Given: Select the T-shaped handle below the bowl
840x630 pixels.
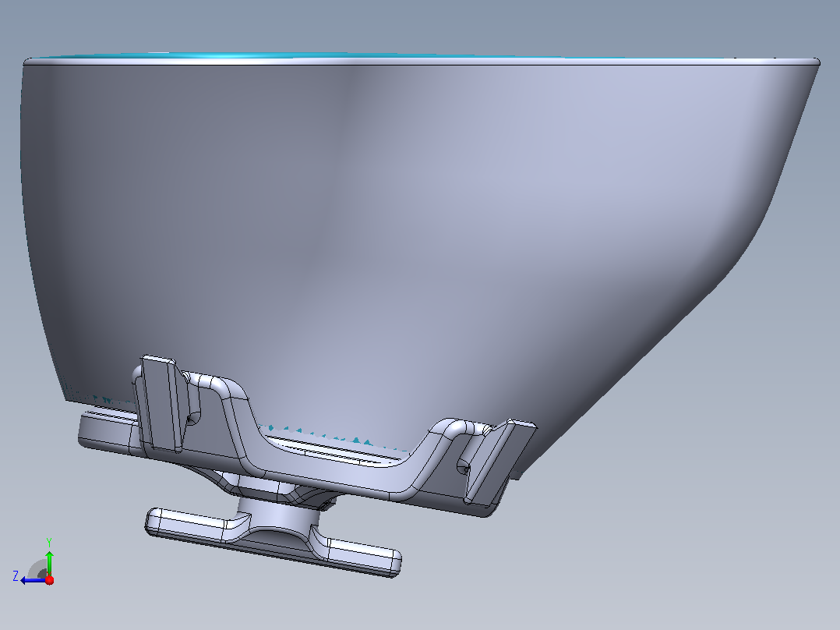Looking at the screenshot, I should [274, 542].
